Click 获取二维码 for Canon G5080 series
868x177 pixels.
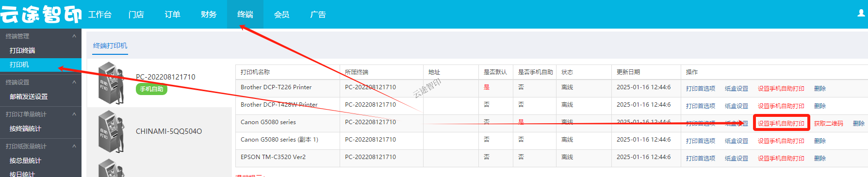click(x=829, y=124)
